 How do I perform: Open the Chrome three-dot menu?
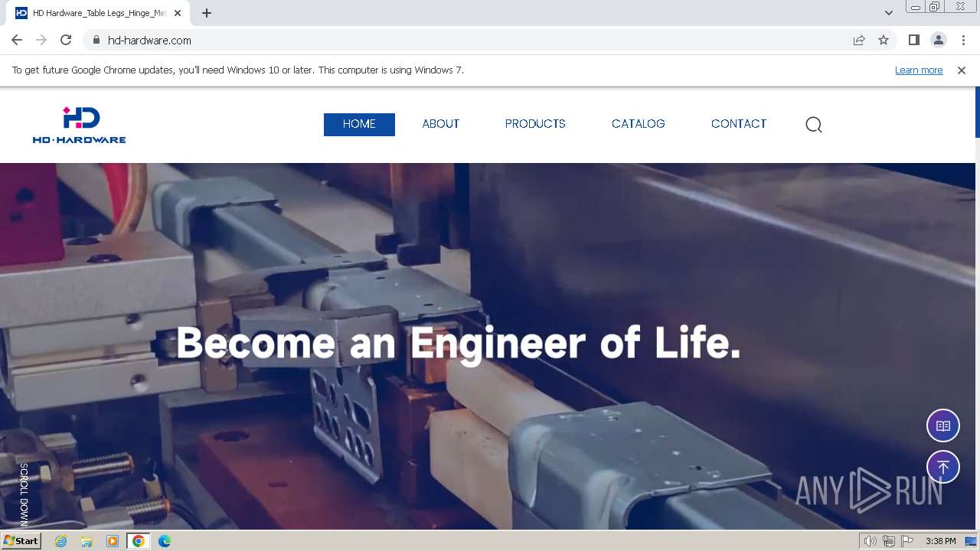[x=962, y=41]
